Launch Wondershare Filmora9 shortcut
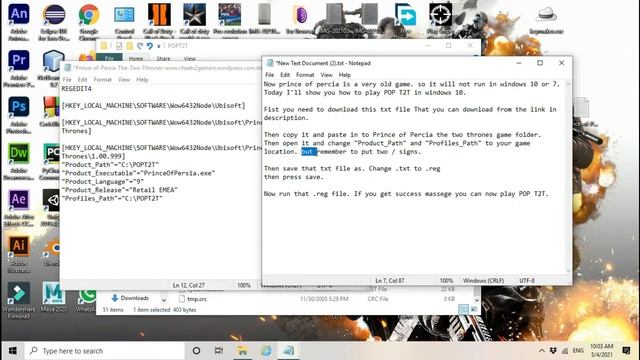 point(19,300)
